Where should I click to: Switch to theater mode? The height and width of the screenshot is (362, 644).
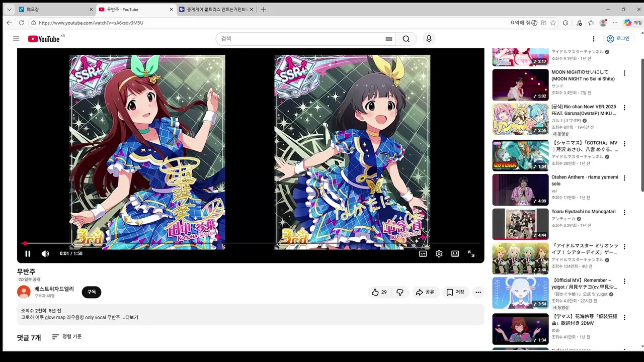point(455,254)
